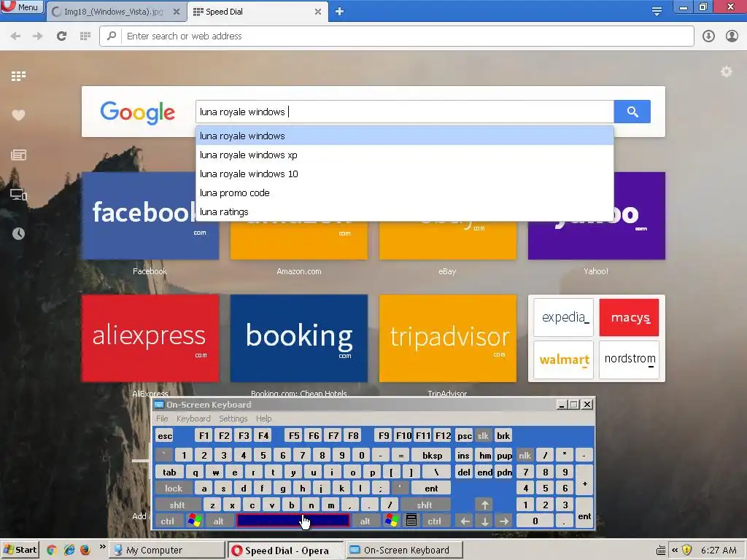Go back with the browser back arrow
The height and width of the screenshot is (560, 747).
coord(15,36)
